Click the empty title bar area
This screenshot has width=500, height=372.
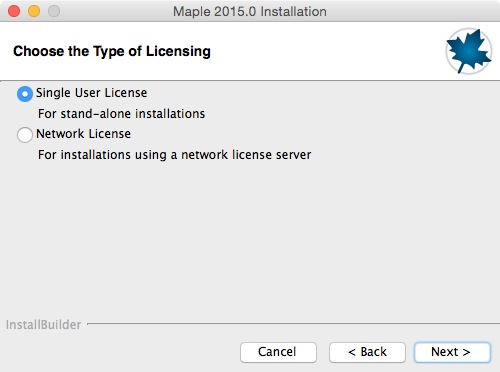(413, 11)
